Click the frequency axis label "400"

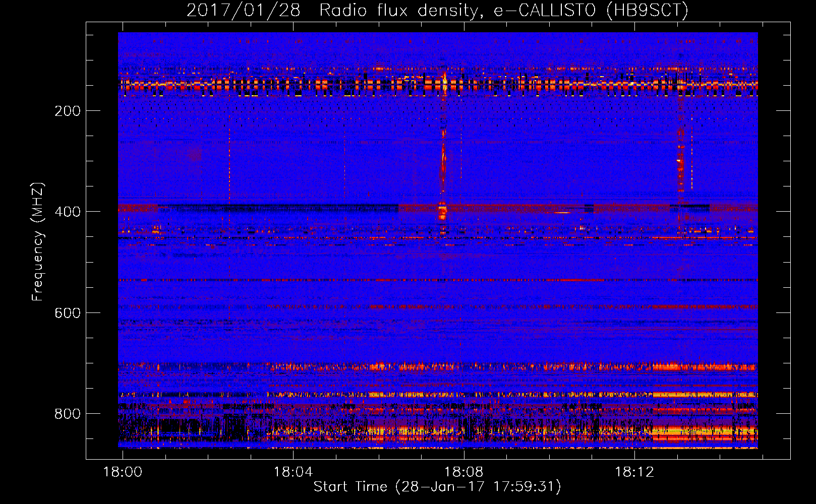[67, 212]
